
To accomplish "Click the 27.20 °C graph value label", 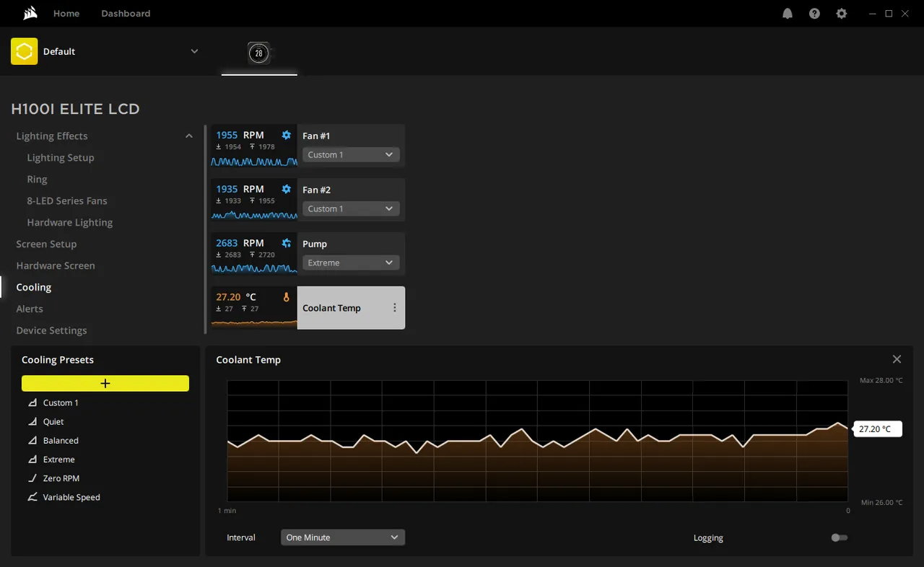I will point(877,428).
